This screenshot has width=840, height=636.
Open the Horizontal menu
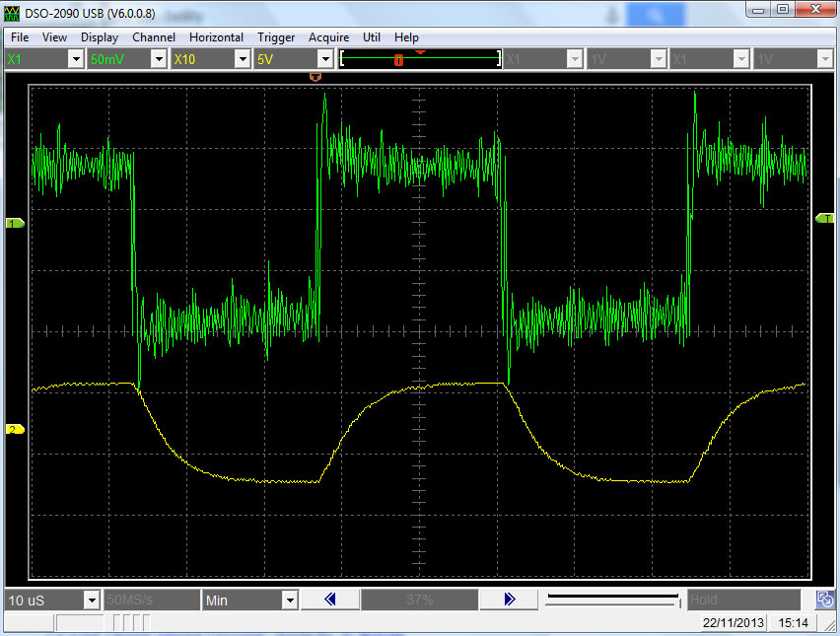coord(216,37)
